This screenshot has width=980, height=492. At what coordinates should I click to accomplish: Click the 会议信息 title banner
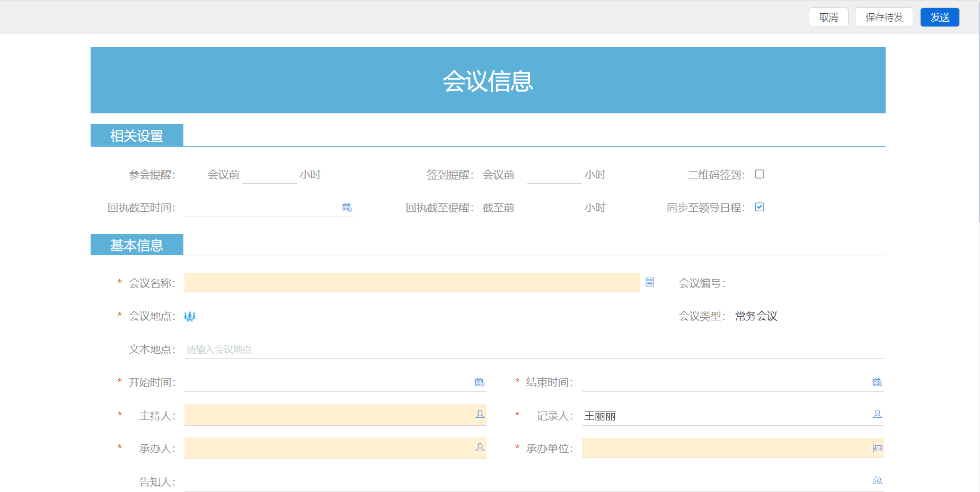(x=488, y=80)
